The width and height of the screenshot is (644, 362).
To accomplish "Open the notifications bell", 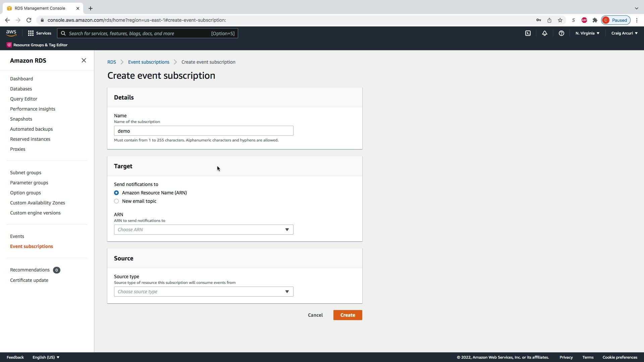I will coord(545,33).
